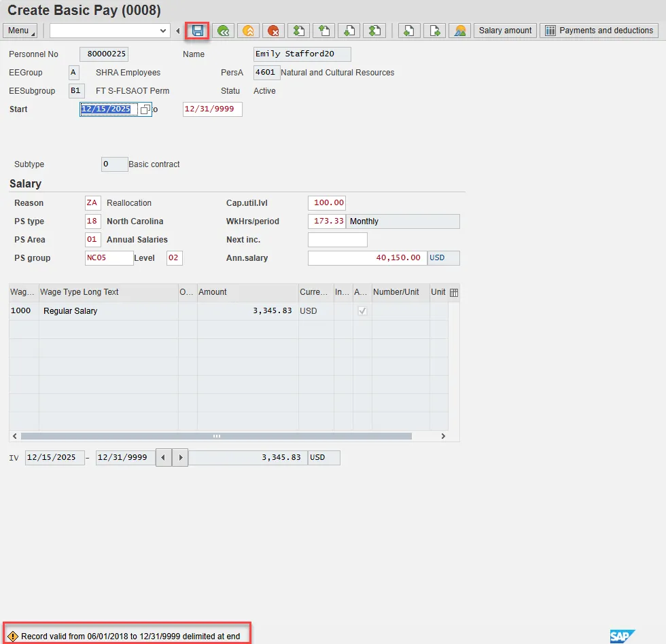Click the Unit column header
This screenshot has width=666, height=644.
pyautogui.click(x=438, y=292)
